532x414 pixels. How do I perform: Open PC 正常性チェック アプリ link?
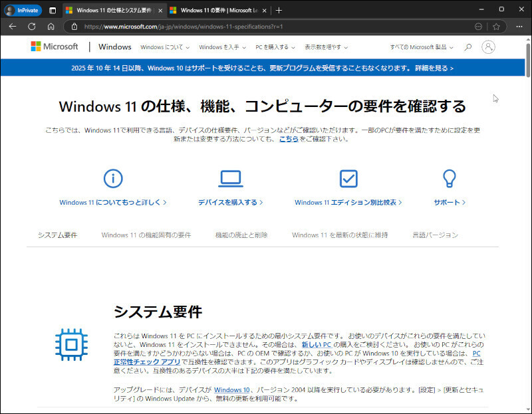click(x=147, y=362)
